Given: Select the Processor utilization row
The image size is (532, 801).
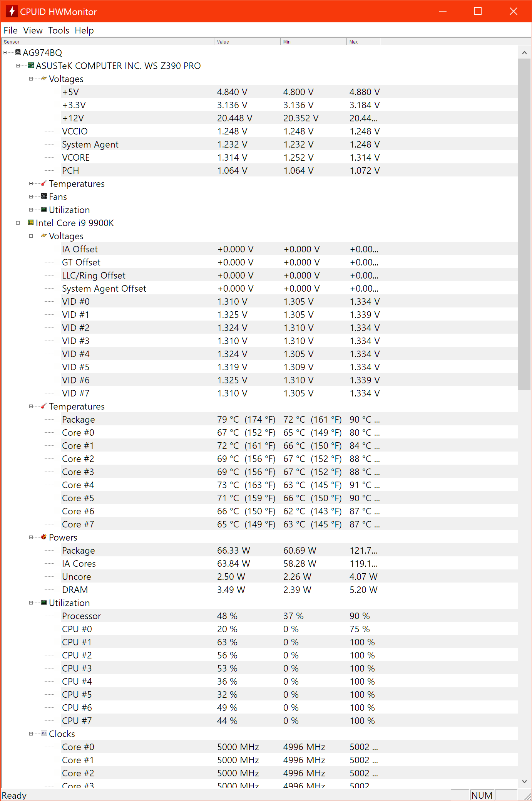Looking at the screenshot, I should click(289, 616).
